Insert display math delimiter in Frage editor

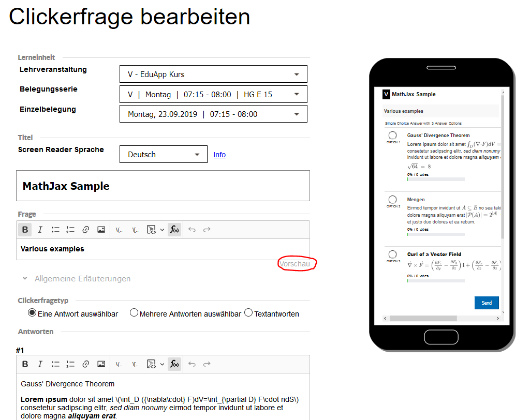(135, 230)
